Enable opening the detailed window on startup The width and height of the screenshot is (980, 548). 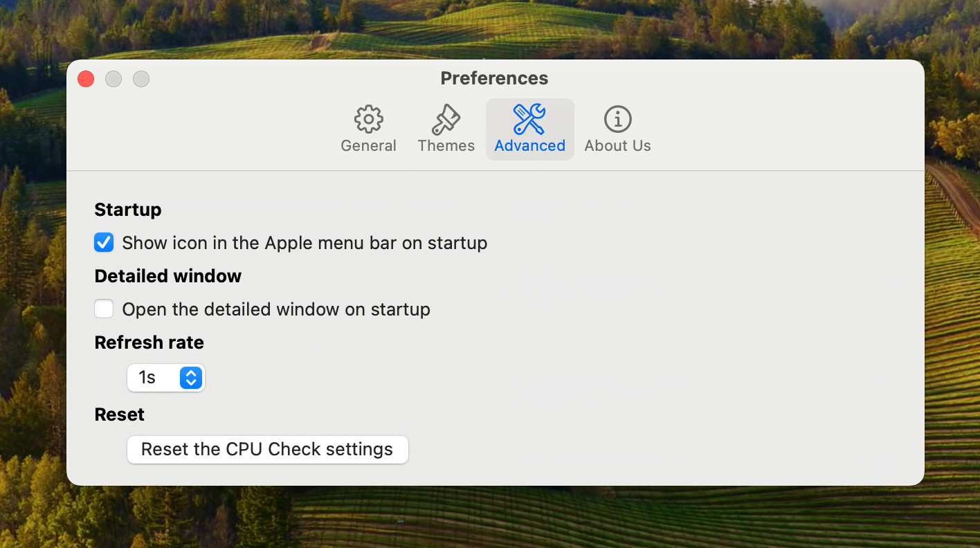[x=104, y=309]
